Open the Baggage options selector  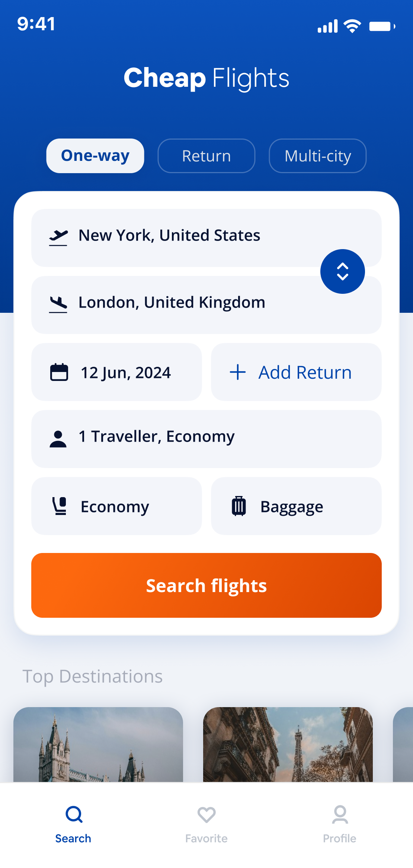(x=296, y=506)
